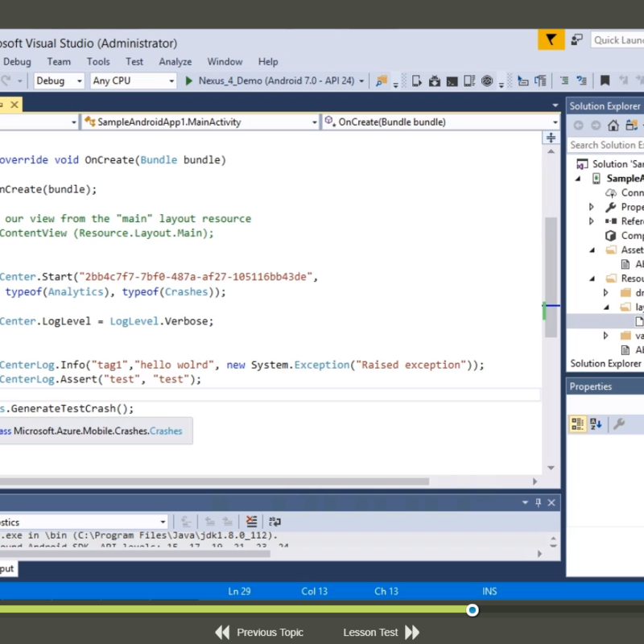644x644 pixels.
Task: Click the 'INS' status bar indicator
Action: coord(489,591)
